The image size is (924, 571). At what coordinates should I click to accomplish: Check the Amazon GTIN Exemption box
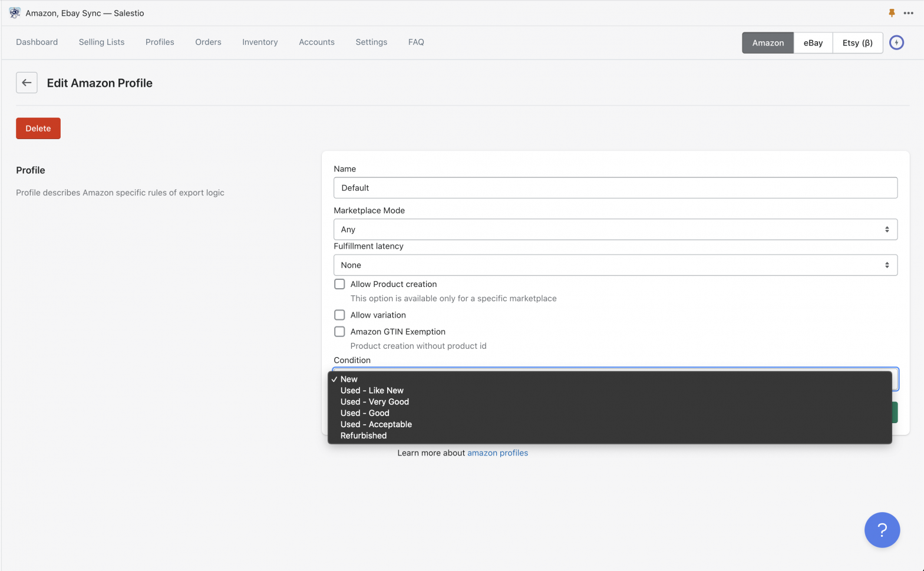click(x=339, y=332)
